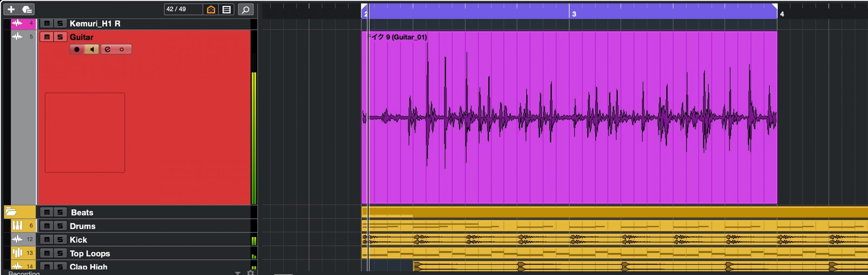
Task: Click bar 4 on the ruler
Action: [782, 14]
